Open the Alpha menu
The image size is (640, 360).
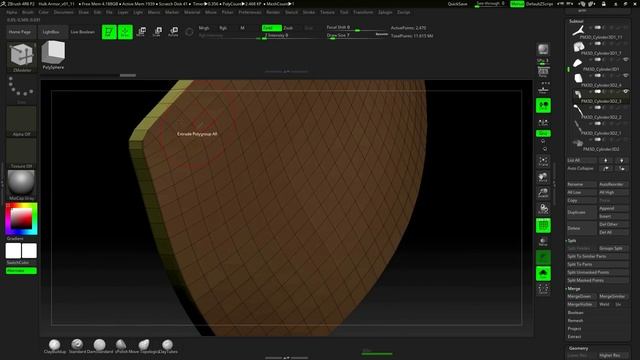coord(12,12)
